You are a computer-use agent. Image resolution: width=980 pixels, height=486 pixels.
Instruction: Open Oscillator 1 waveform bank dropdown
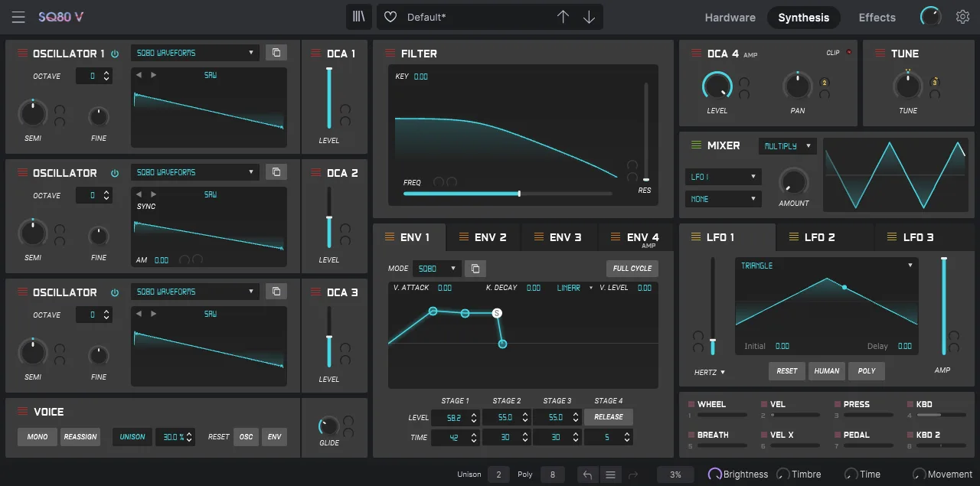(194, 53)
